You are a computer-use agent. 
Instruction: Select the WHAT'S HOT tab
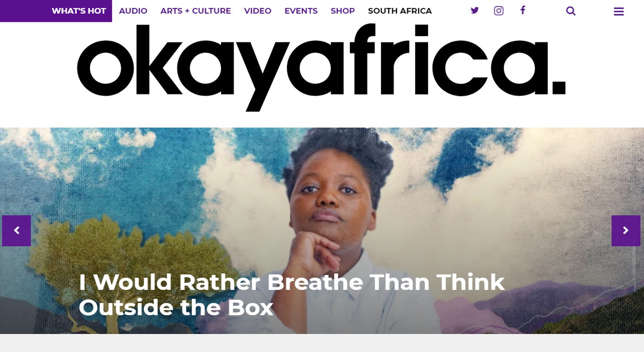[79, 11]
